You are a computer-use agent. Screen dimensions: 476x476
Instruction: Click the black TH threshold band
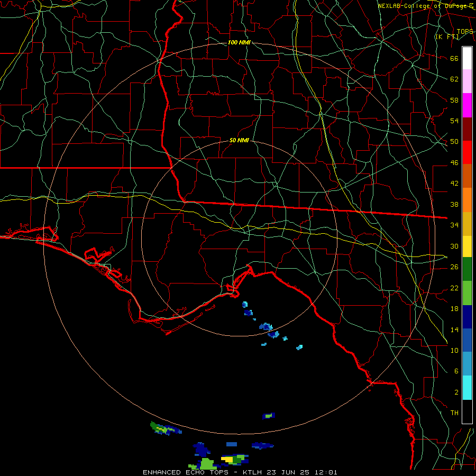point(467,411)
